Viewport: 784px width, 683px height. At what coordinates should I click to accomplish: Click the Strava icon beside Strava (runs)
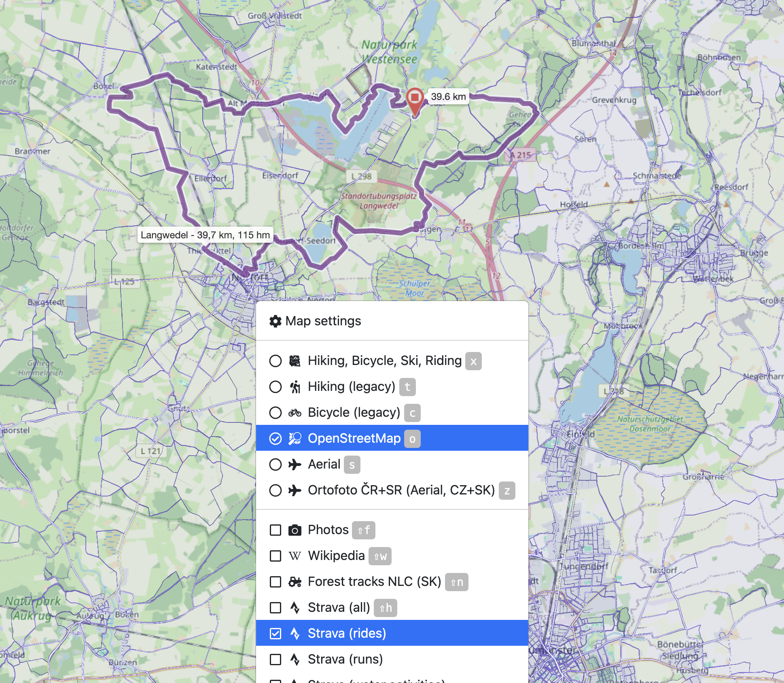tap(295, 660)
